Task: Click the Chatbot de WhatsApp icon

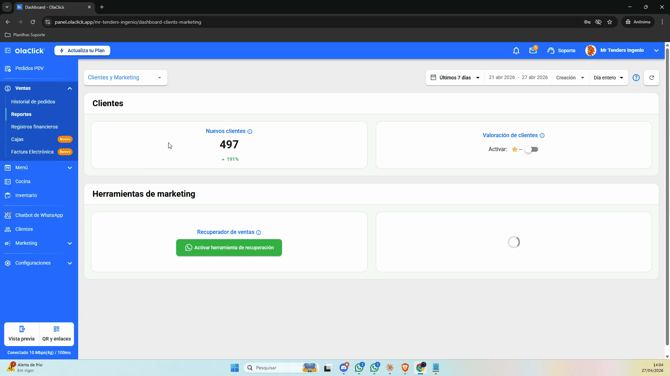Action: click(x=8, y=215)
